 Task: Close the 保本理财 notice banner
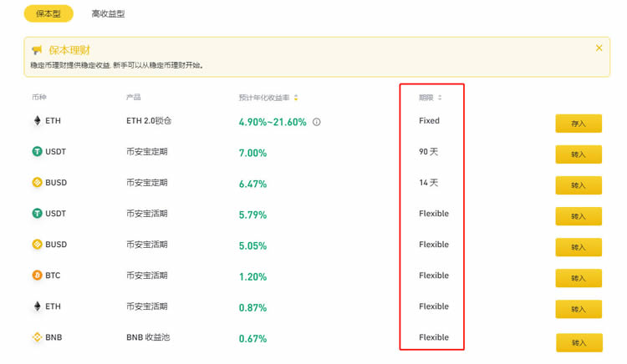coord(599,48)
